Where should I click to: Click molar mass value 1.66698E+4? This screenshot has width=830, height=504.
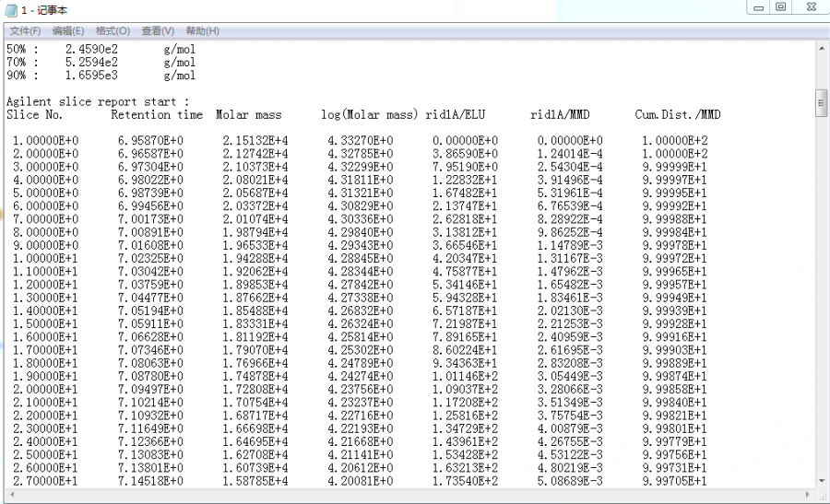(255, 428)
